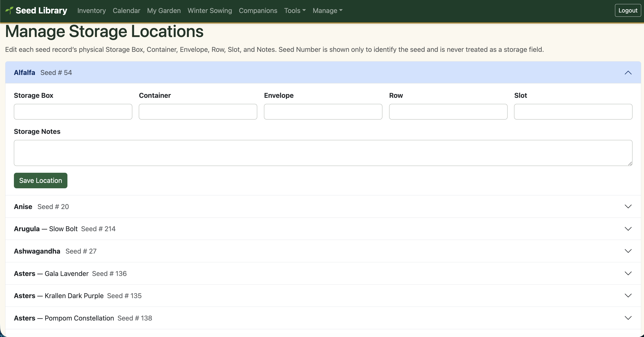The height and width of the screenshot is (337, 644).
Task: Click chevron on Asters Krallen Dark Purple row
Action: (x=628, y=296)
